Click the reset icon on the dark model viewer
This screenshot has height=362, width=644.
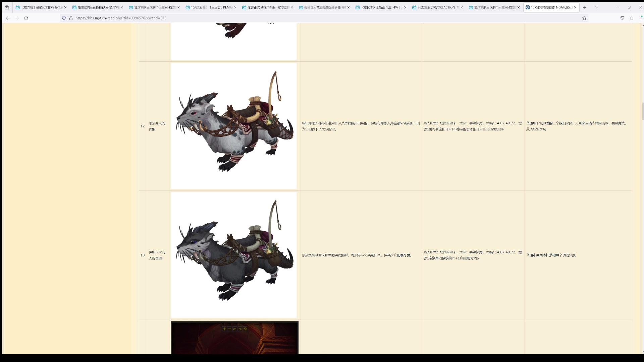[245, 329]
